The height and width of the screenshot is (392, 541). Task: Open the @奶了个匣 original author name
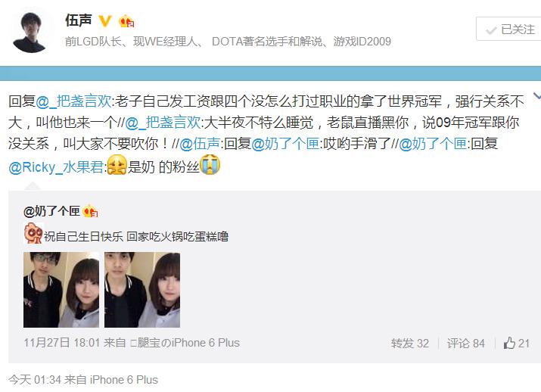(x=51, y=211)
